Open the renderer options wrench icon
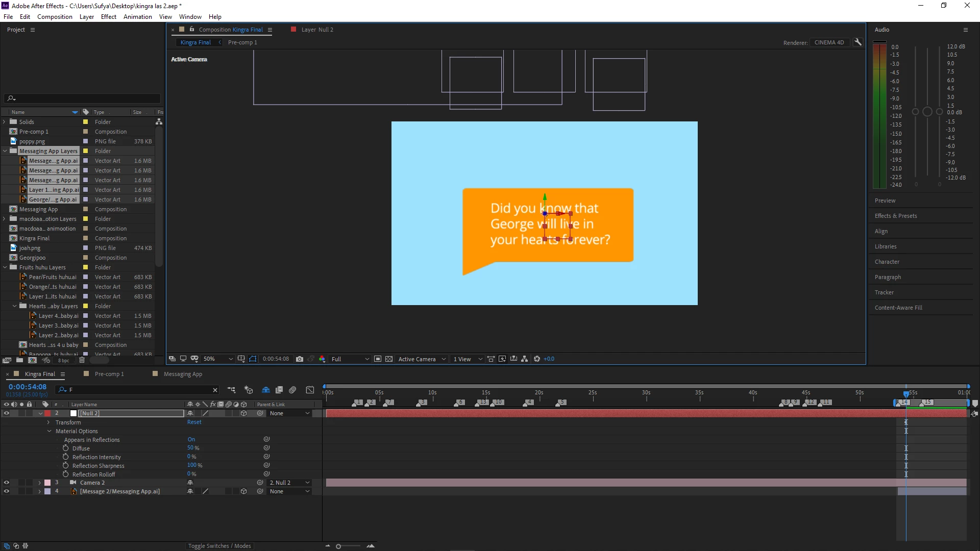Image resolution: width=980 pixels, height=551 pixels. point(858,42)
